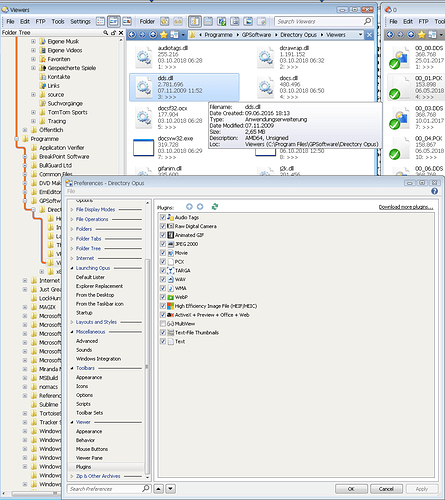Click the Folder Tree search magnifier icon
This screenshot has width=445, height=500.
106,33
